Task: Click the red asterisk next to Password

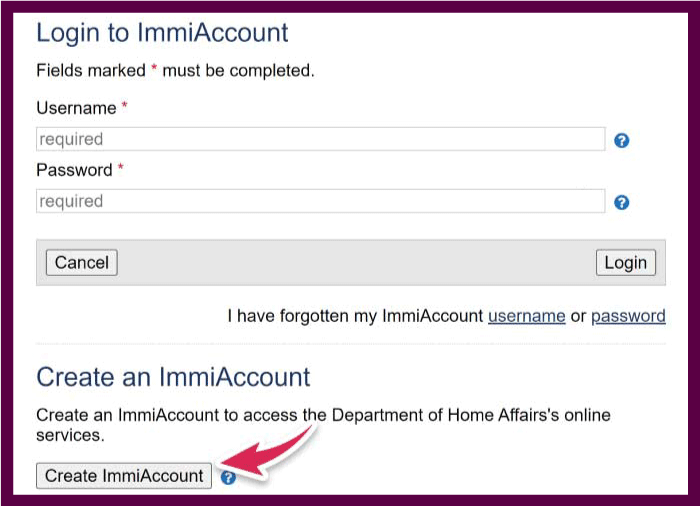Action: [x=121, y=167]
